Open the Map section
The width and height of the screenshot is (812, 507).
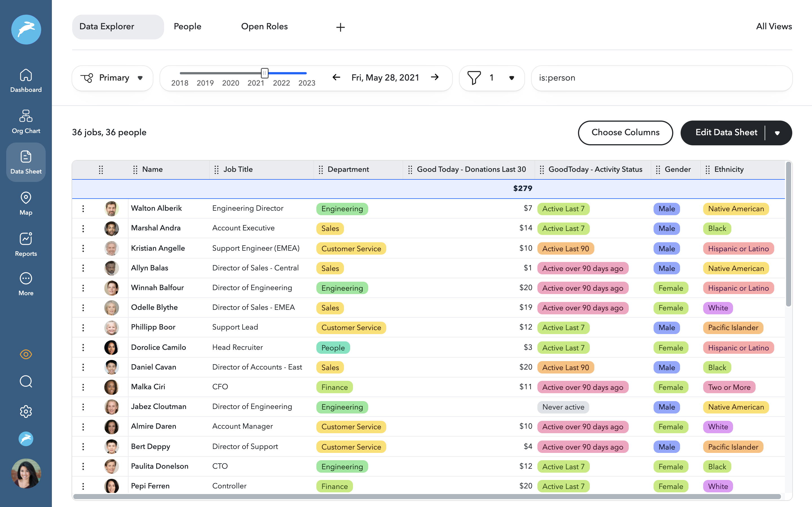(26, 203)
